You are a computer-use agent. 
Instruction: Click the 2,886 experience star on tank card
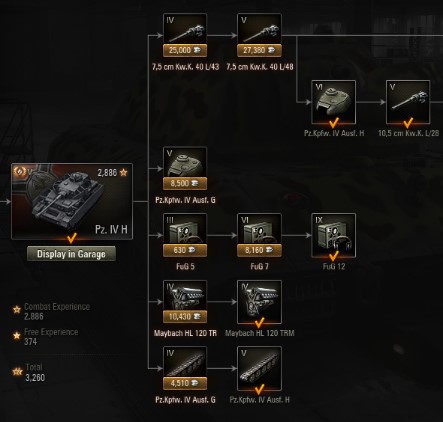point(124,172)
